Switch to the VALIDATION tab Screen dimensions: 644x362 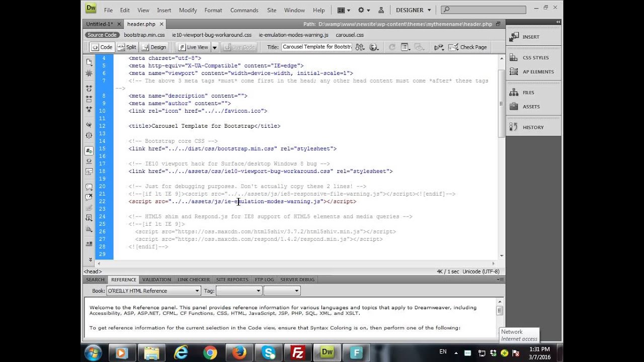pos(156,280)
